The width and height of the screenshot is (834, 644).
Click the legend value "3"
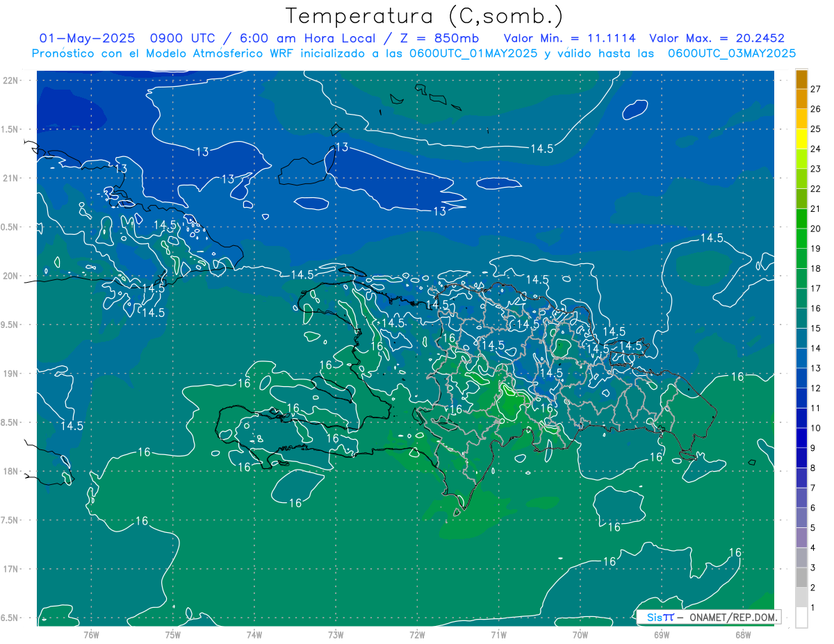[813, 568]
